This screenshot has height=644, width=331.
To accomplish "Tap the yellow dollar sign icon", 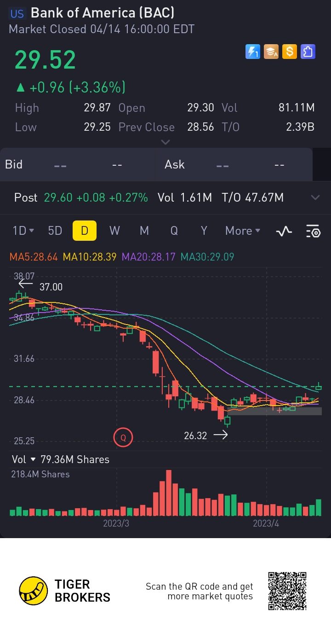I will click(x=289, y=52).
